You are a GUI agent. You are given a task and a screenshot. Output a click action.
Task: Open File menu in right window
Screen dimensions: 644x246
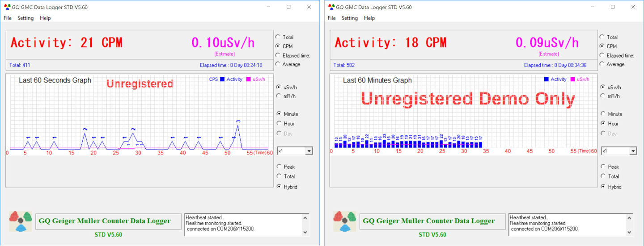331,18
